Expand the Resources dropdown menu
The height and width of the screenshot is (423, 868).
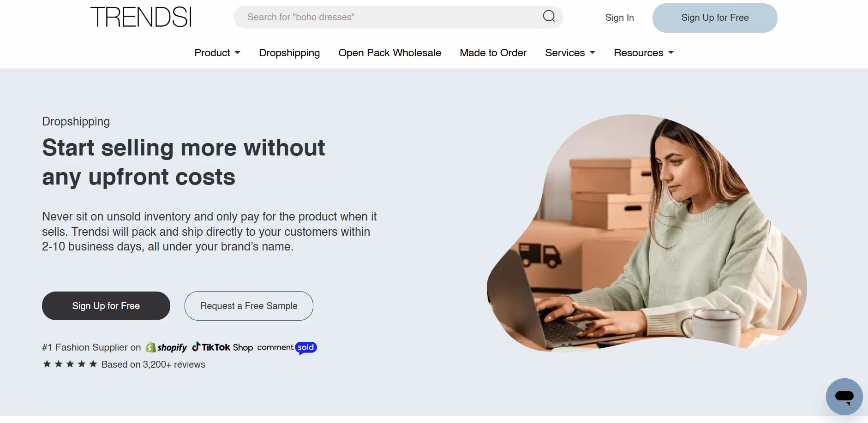pos(644,53)
